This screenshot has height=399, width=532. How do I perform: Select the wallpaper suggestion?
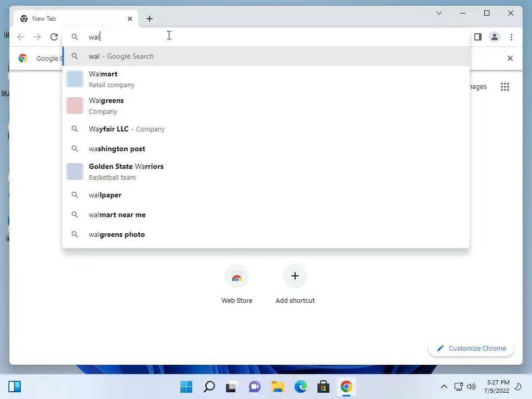[x=267, y=195]
